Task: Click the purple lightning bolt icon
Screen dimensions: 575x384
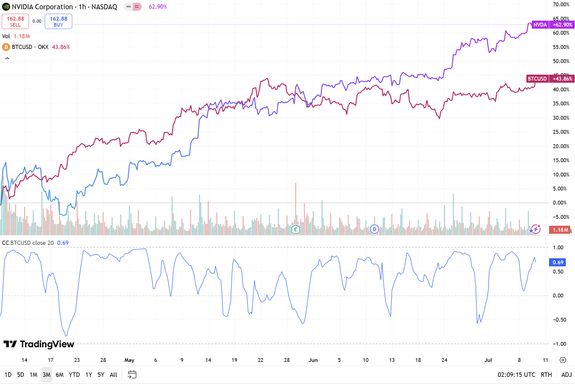Action: (x=535, y=229)
